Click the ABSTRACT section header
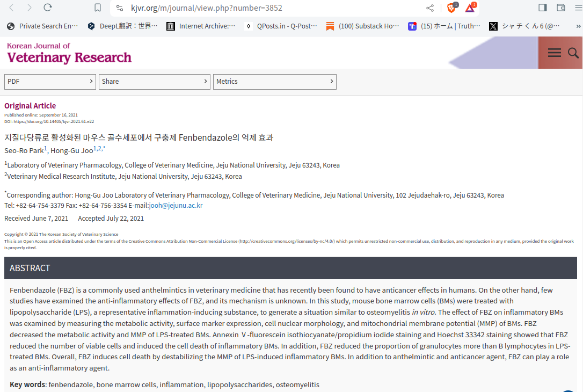Screen dimensions: 583x392 290,268
